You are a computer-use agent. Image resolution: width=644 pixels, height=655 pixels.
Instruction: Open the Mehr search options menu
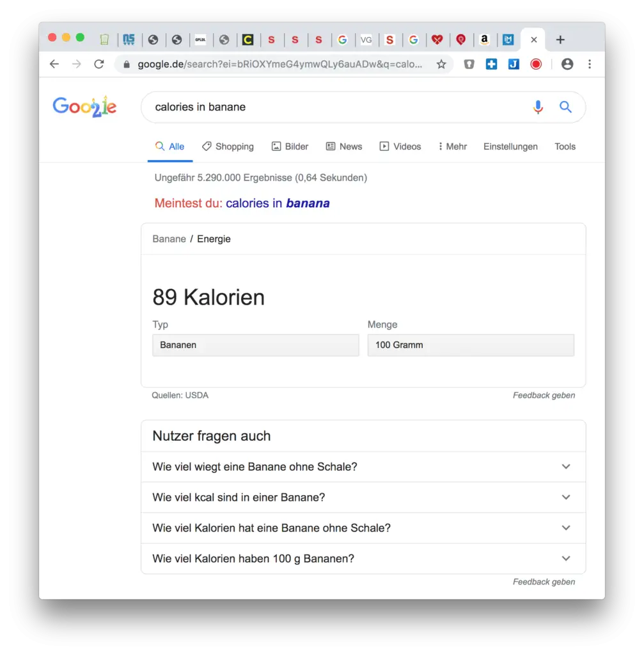453,146
